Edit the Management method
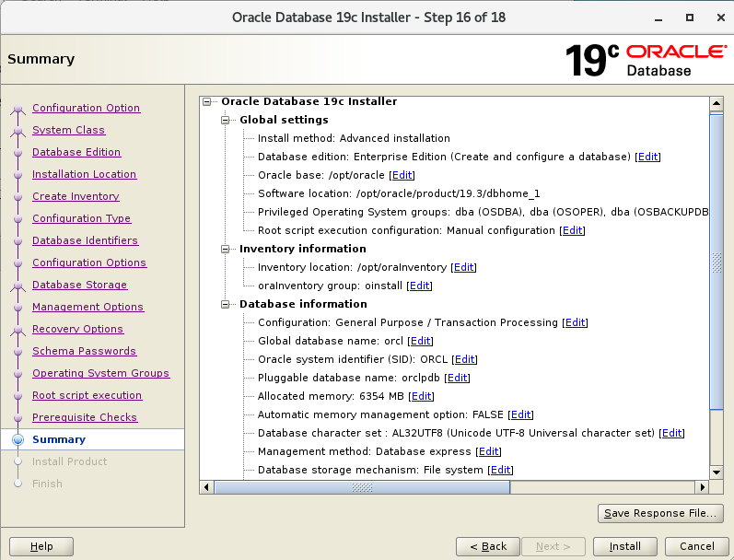Image resolution: width=734 pixels, height=560 pixels. 489,451
